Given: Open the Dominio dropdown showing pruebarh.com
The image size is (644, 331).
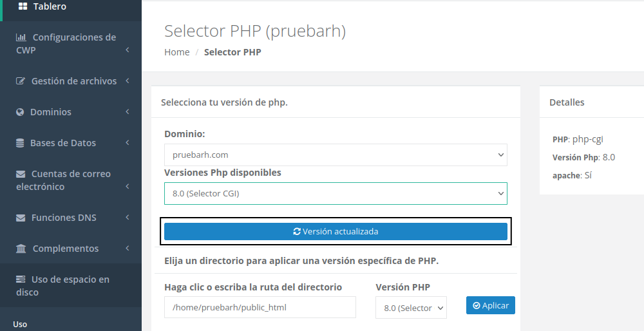Looking at the screenshot, I should coord(336,155).
